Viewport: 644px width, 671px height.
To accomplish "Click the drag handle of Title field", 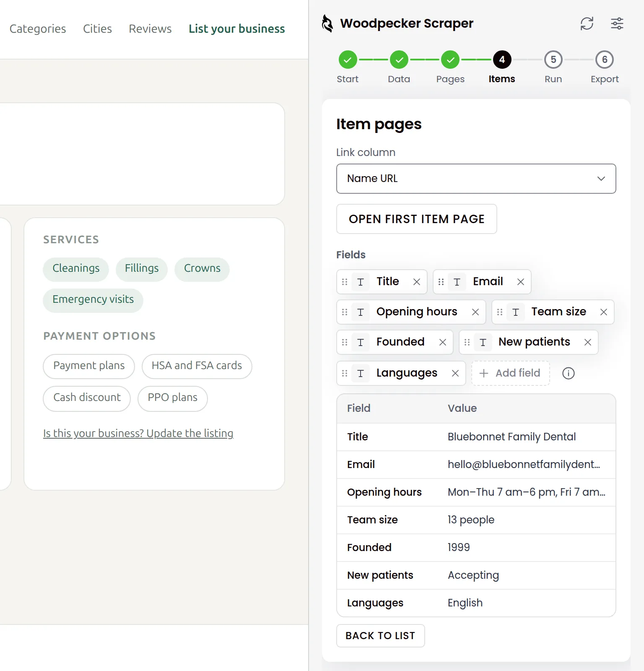I will (345, 282).
